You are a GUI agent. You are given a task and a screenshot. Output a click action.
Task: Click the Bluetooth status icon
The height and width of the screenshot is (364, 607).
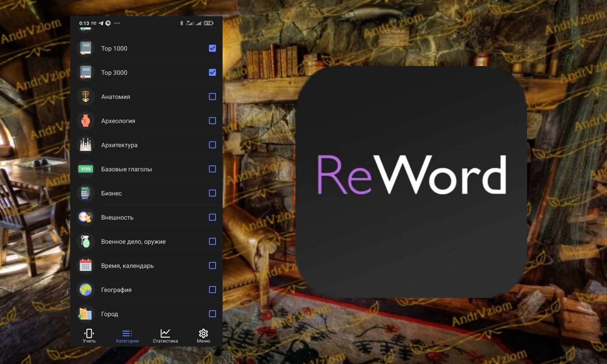181,23
